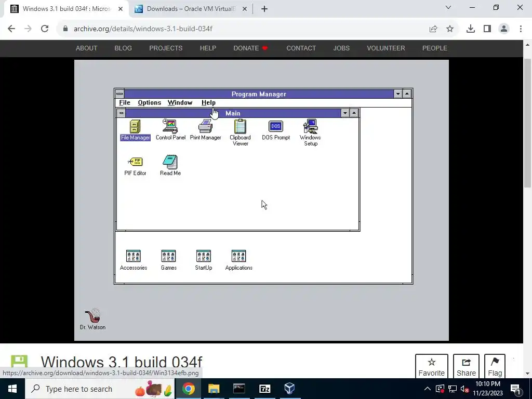Open the BLOG link
Image resolution: width=532 pixels, height=399 pixels.
point(123,48)
